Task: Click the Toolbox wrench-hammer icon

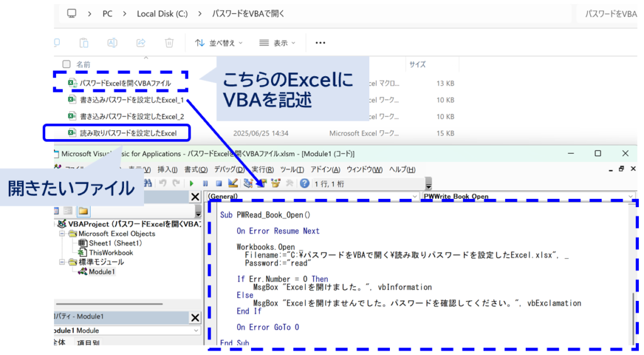Action: pos(289,183)
